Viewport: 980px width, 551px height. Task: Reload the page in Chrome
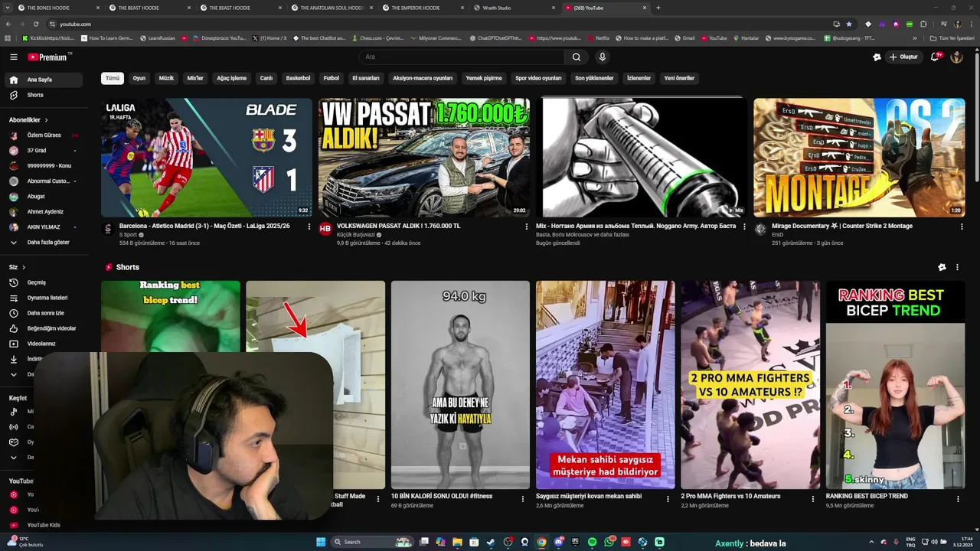click(x=35, y=24)
